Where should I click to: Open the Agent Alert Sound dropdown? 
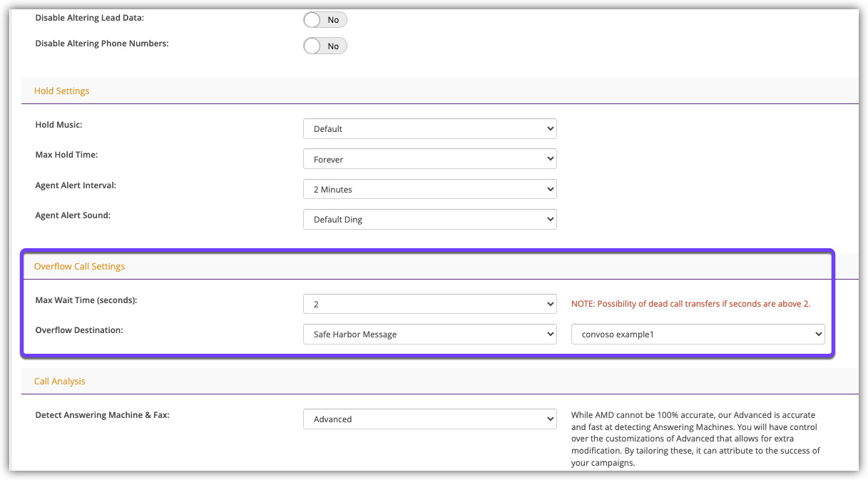429,220
